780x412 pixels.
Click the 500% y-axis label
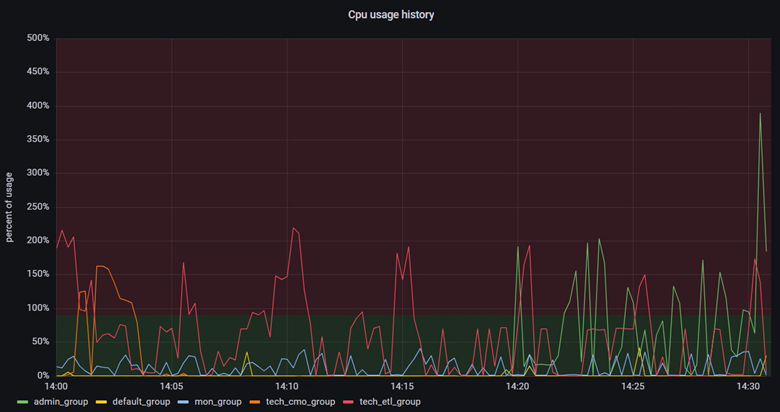[x=38, y=38]
